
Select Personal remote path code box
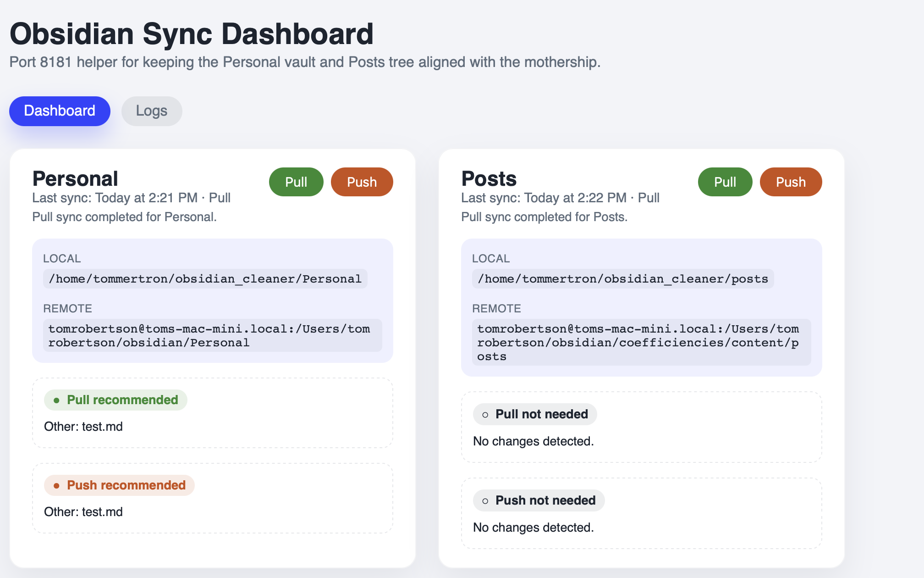point(212,336)
